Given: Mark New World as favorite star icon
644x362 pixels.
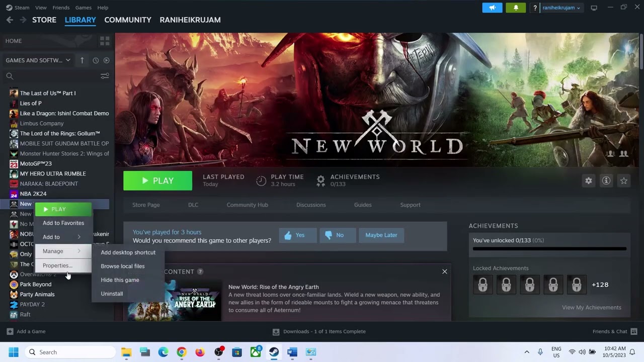Looking at the screenshot, I should (624, 180).
